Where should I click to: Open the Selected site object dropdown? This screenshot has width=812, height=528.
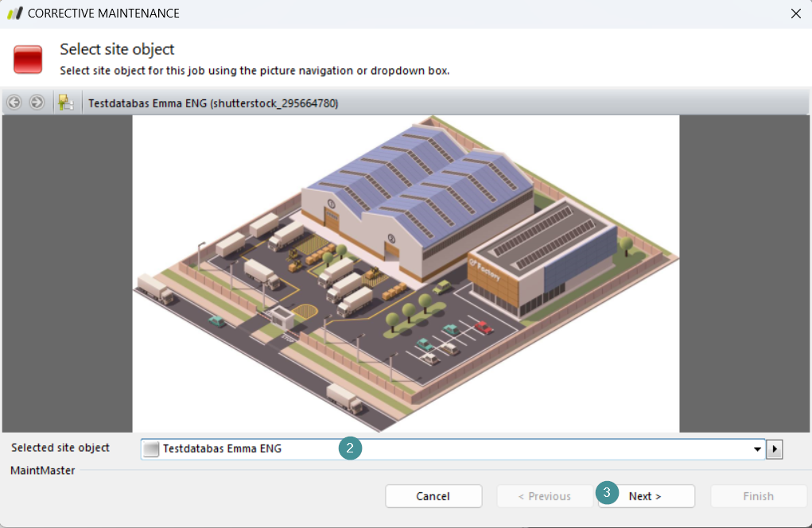click(x=757, y=448)
